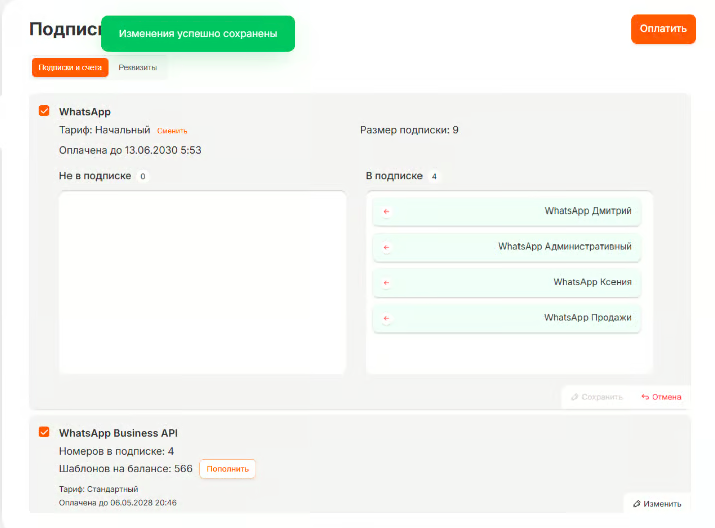Click the arrow icon beside WhatsApp Дмитрий
Image resolution: width=715 pixels, height=528 pixels.
coord(386,211)
